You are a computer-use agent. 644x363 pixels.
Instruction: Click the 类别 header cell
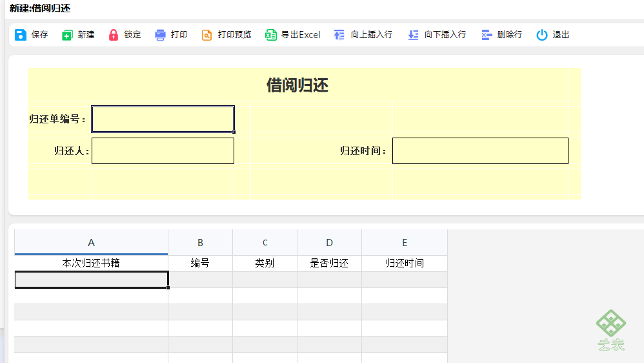265,263
